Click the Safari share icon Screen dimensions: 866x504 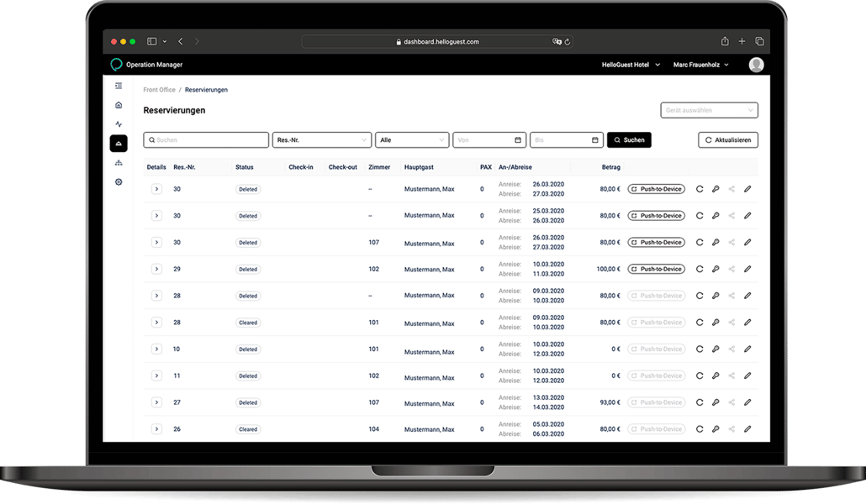click(x=725, y=41)
